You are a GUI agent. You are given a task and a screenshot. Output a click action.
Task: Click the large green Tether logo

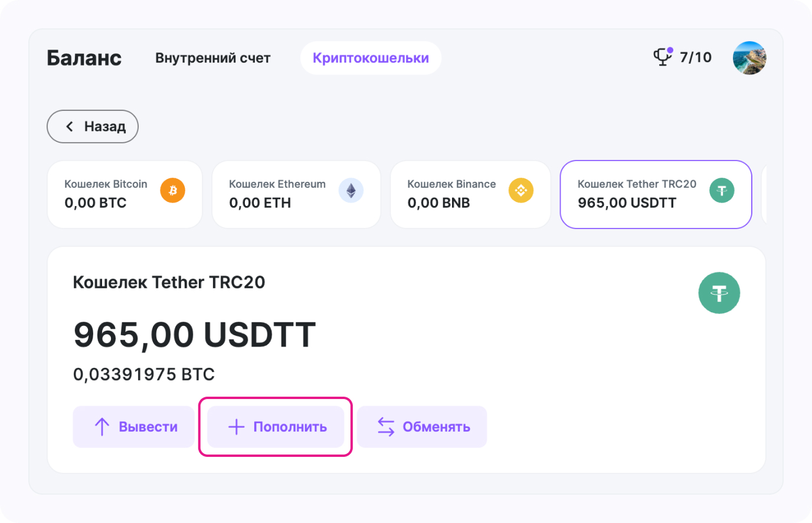click(719, 293)
